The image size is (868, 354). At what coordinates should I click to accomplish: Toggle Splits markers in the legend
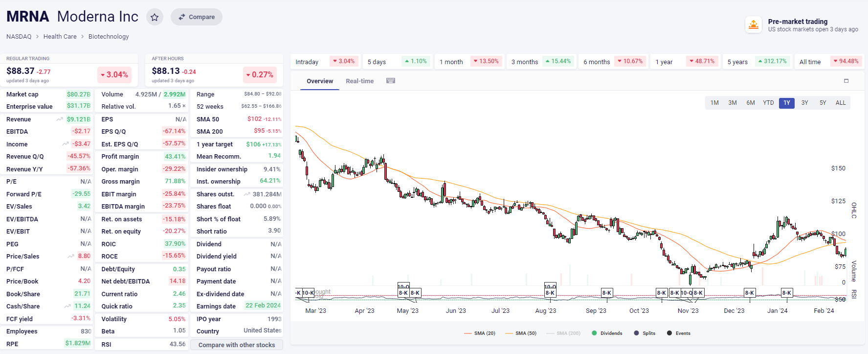click(x=645, y=333)
